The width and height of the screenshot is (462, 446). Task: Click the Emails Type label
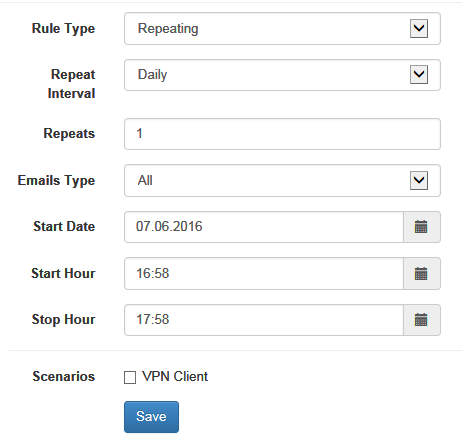(56, 181)
